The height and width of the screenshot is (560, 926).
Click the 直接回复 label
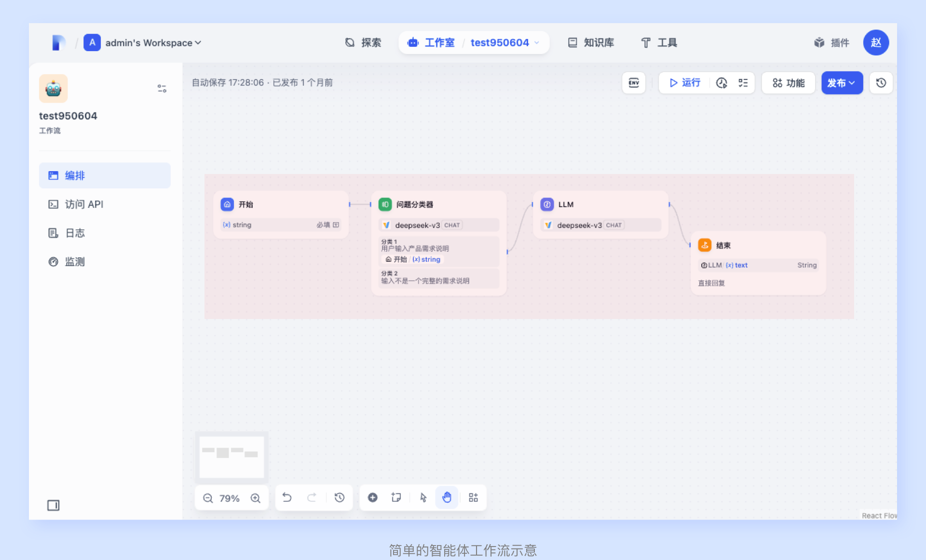tap(711, 283)
